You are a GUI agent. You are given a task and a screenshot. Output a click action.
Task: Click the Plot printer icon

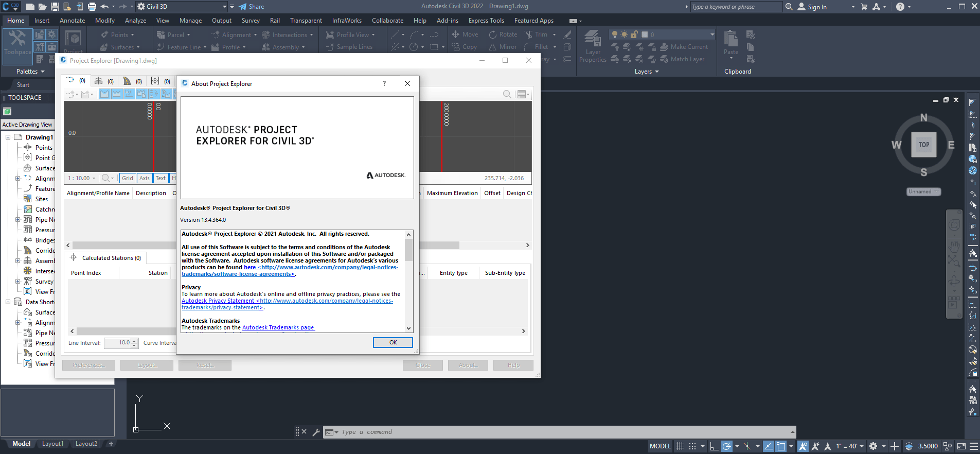coord(92,7)
